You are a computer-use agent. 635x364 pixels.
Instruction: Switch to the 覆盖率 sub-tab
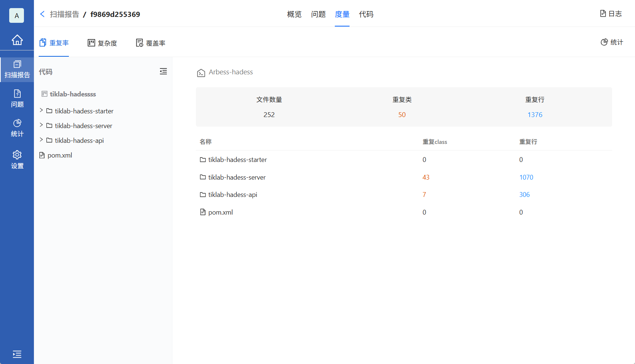(150, 43)
